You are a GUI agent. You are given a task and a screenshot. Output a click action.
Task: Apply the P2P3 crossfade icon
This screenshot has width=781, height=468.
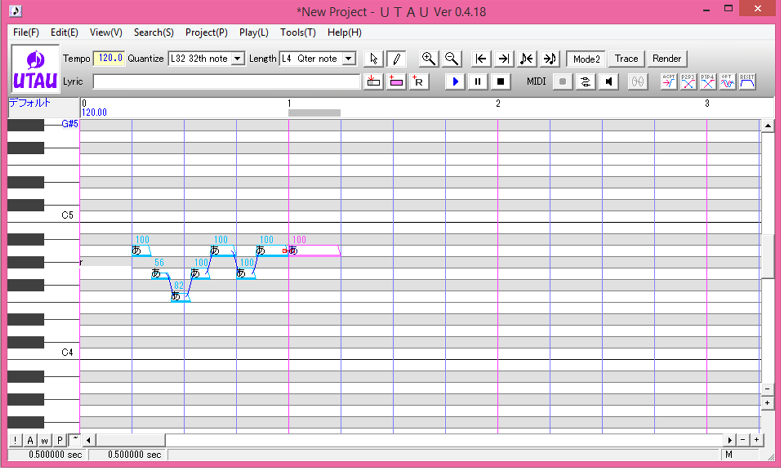click(688, 82)
